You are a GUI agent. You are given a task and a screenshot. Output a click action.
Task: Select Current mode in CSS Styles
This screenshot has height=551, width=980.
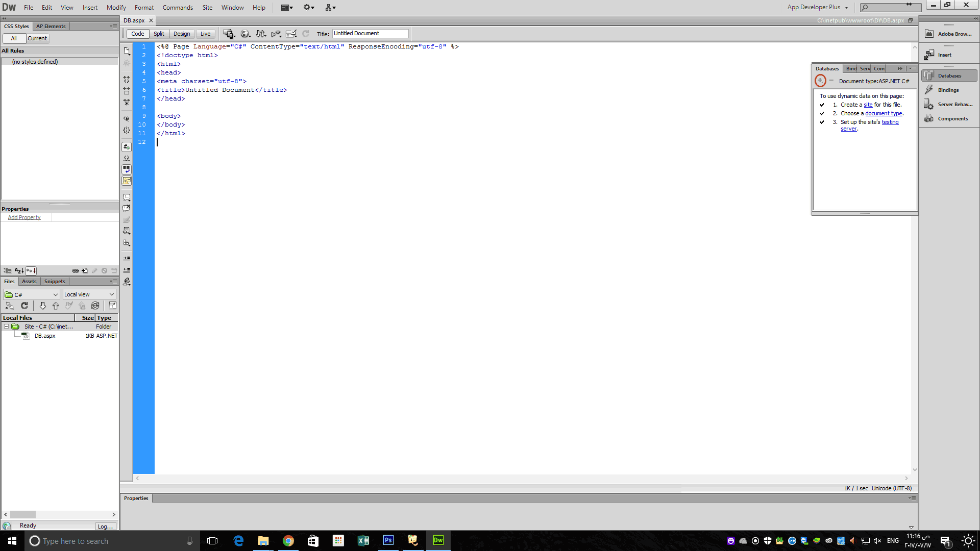(37, 38)
